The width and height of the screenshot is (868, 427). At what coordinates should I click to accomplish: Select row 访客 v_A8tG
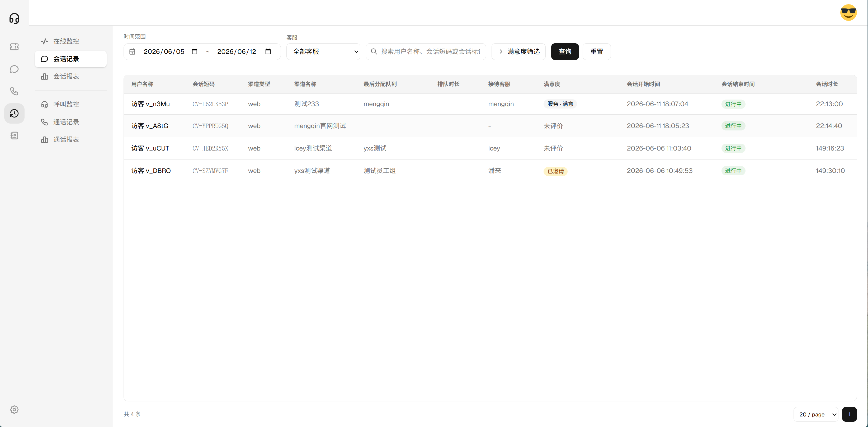(490, 126)
